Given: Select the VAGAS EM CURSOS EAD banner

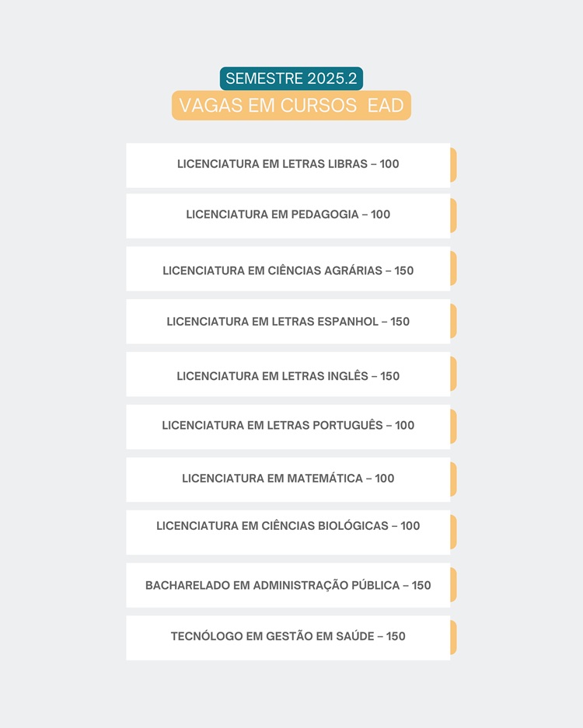Looking at the screenshot, I should point(291,106).
